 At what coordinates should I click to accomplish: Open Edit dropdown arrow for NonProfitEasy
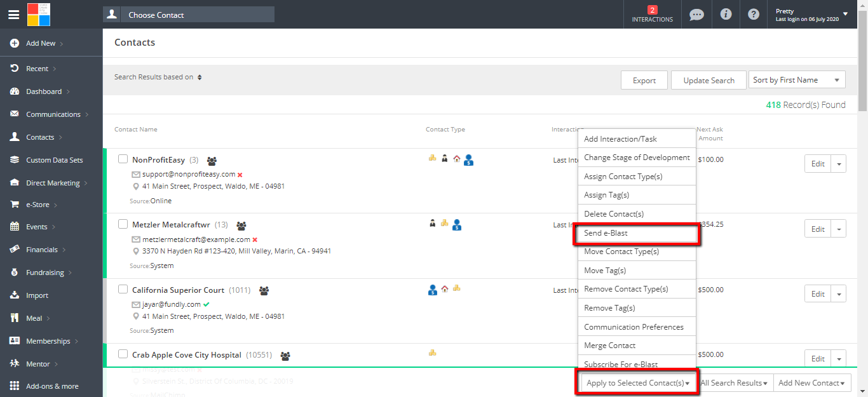(x=839, y=164)
